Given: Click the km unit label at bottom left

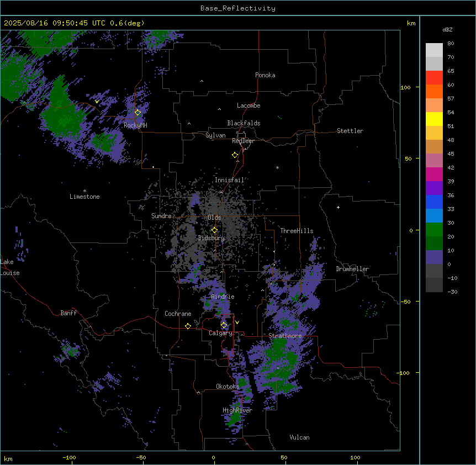Looking at the screenshot, I should 8,458.
